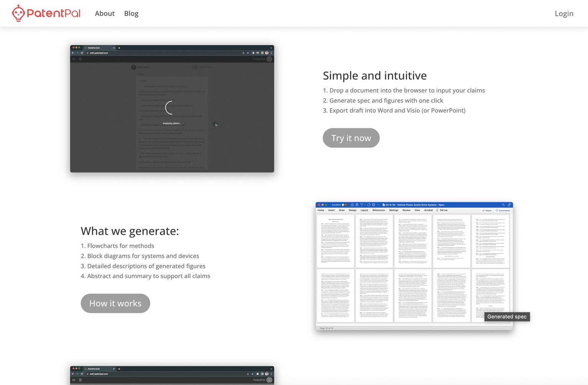Click the Word spec document screenshot
Viewport: 588px width, 385px height.
coord(414,266)
